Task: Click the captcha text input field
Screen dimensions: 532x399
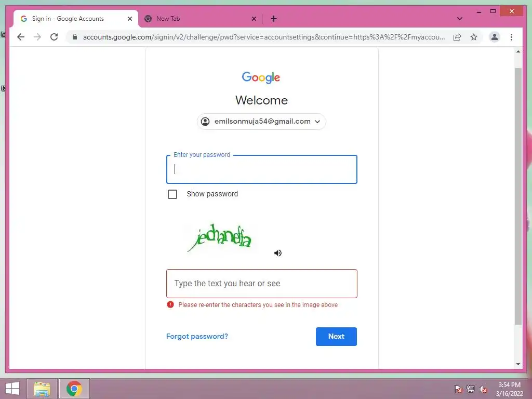Action: pos(262,284)
